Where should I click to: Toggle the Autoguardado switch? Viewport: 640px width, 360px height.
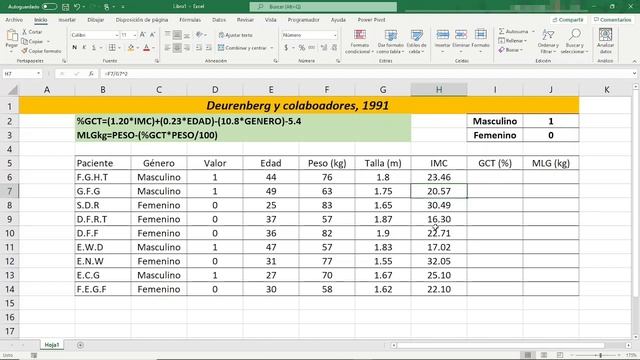49,7
